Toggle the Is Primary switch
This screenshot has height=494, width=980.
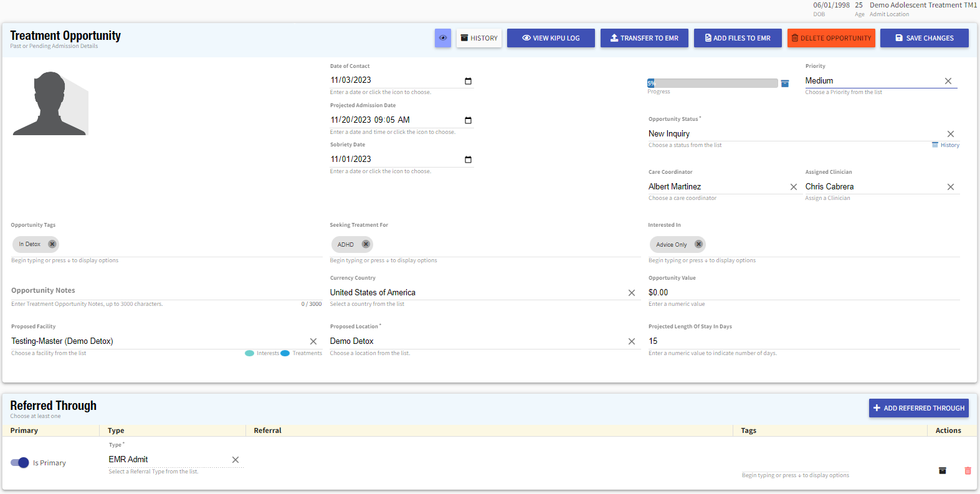[20, 463]
